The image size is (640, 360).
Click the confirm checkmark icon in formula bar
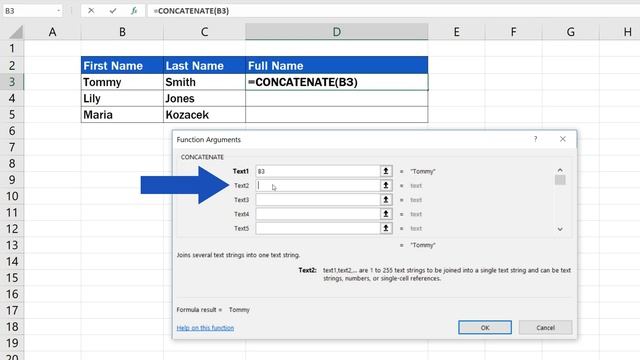pos(113,11)
